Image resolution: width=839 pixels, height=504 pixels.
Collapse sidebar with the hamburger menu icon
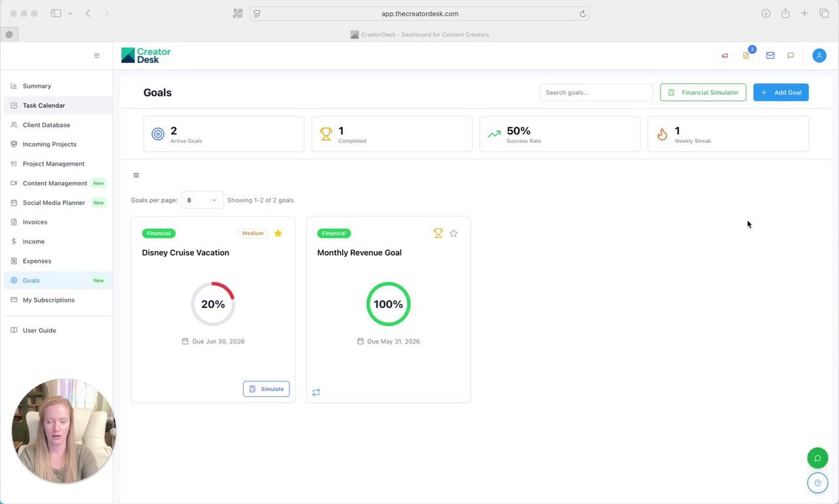[x=96, y=56]
